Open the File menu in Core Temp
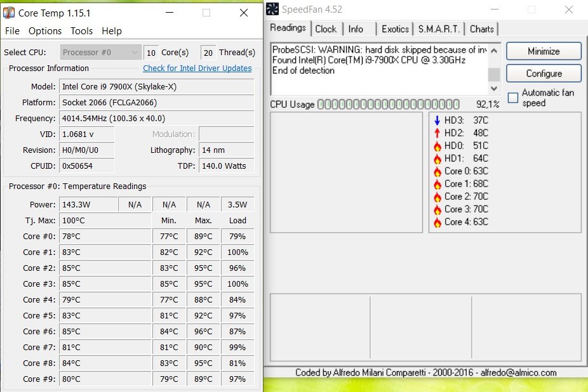588x392 pixels. click(x=12, y=31)
